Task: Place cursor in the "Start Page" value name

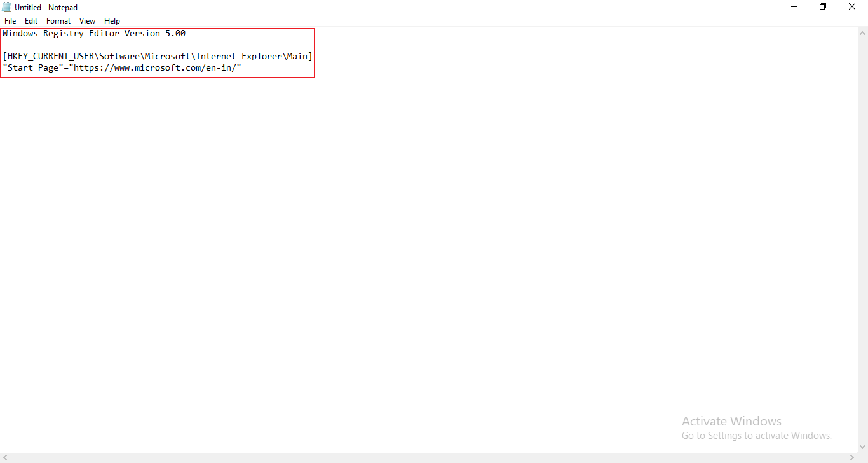Action: pos(32,68)
